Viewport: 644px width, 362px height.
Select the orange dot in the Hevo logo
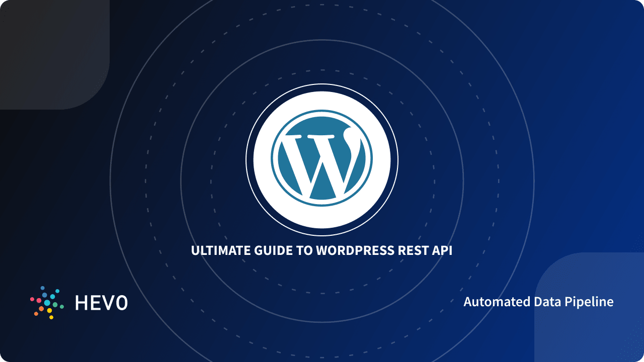[41, 309]
